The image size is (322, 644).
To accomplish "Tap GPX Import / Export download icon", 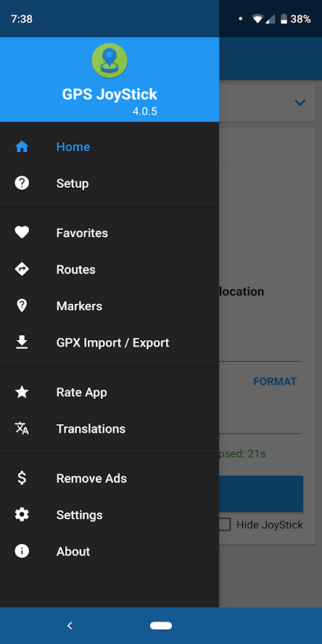I will pyautogui.click(x=22, y=342).
